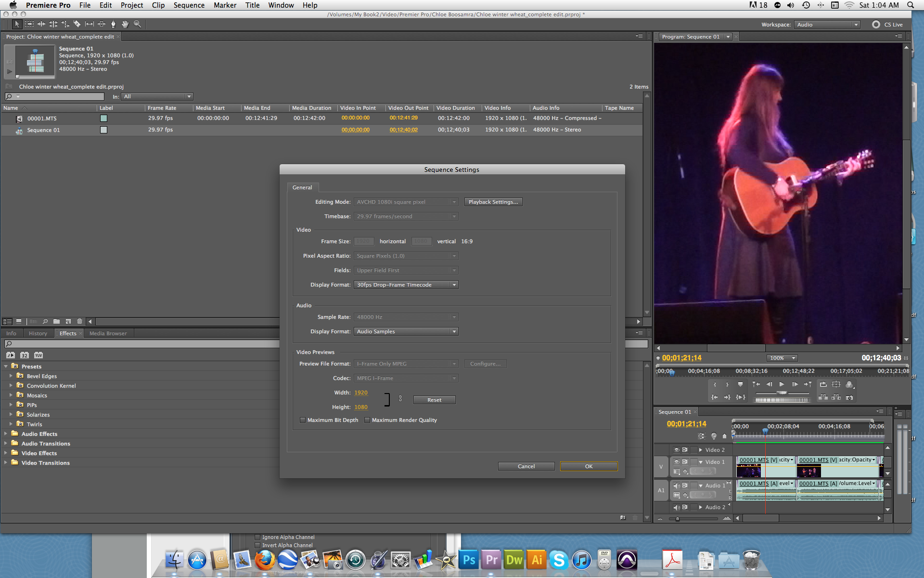Viewport: 924px width, 578px height.
Task: Select the Track Select tool
Action: pyautogui.click(x=29, y=24)
